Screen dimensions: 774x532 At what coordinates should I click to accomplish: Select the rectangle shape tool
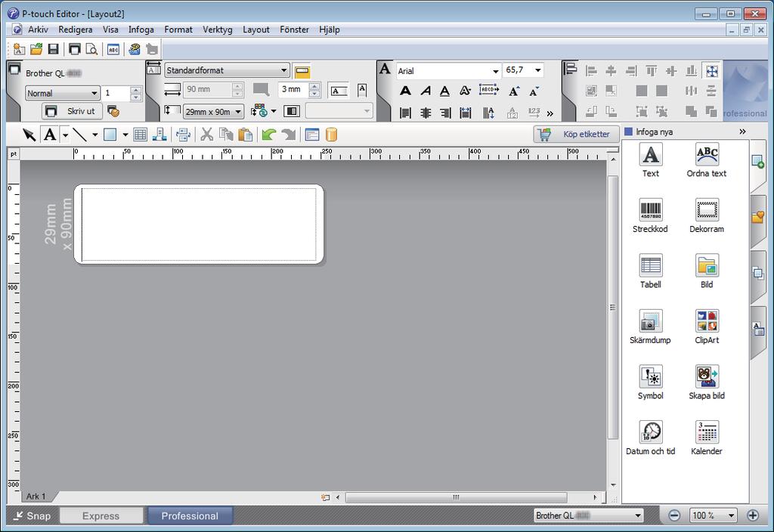coord(110,135)
